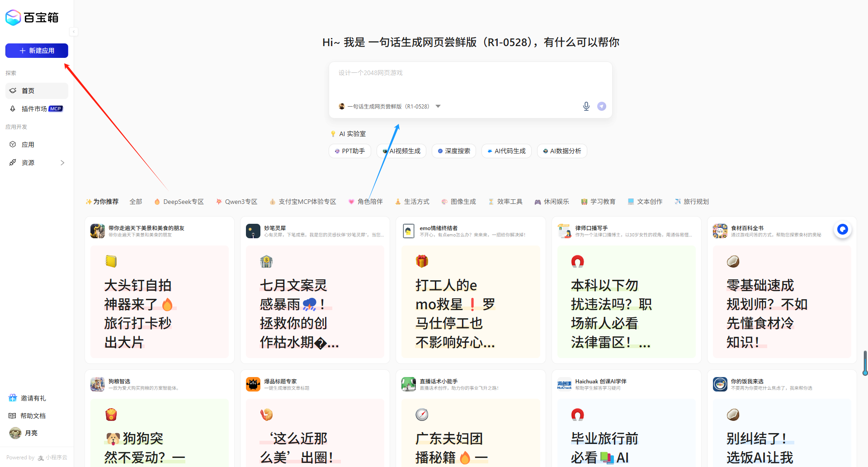Open 帮助文档 link
Image resolution: width=868 pixels, height=467 pixels.
pos(27,416)
